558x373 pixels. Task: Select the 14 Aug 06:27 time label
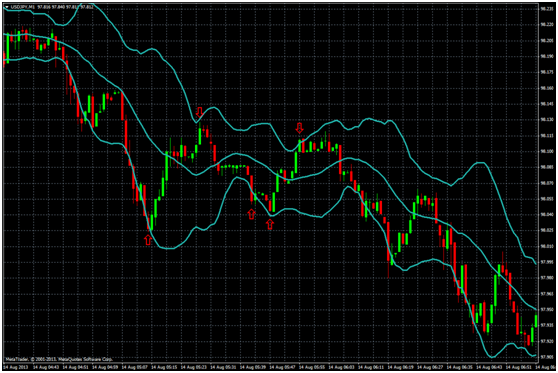(x=431, y=367)
